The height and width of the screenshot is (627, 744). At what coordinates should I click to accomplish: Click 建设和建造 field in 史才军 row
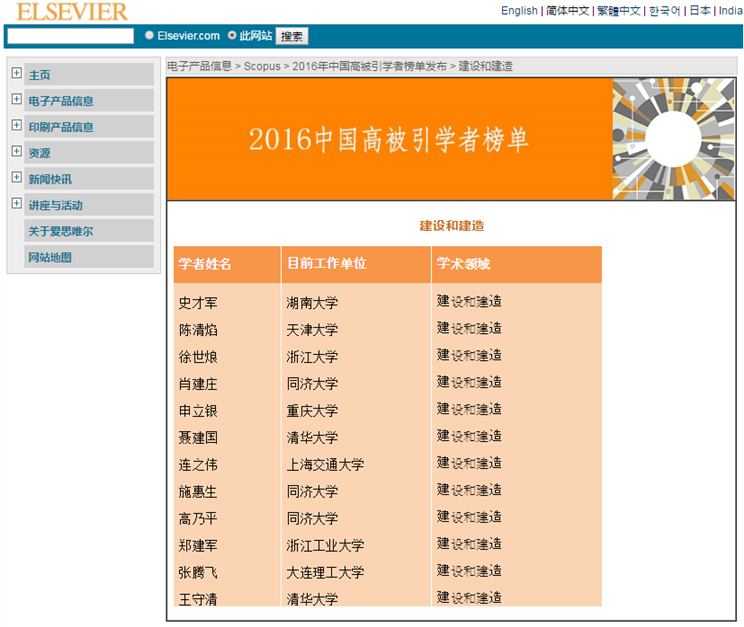(469, 301)
